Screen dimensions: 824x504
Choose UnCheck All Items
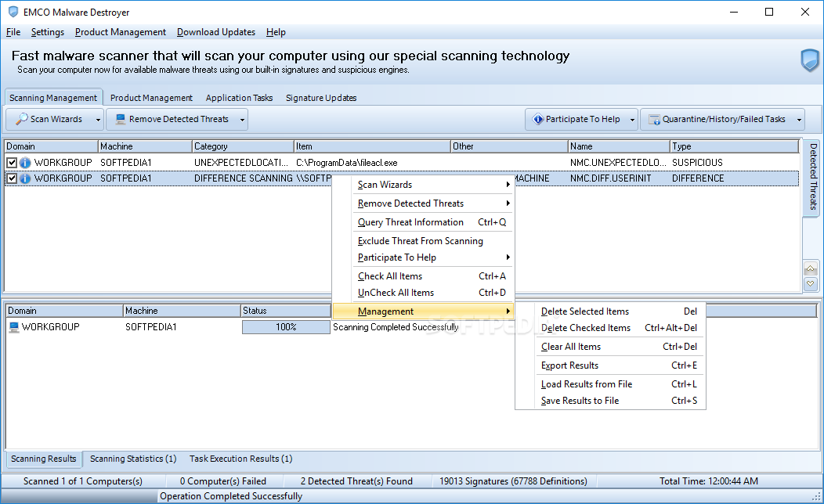tap(423, 293)
